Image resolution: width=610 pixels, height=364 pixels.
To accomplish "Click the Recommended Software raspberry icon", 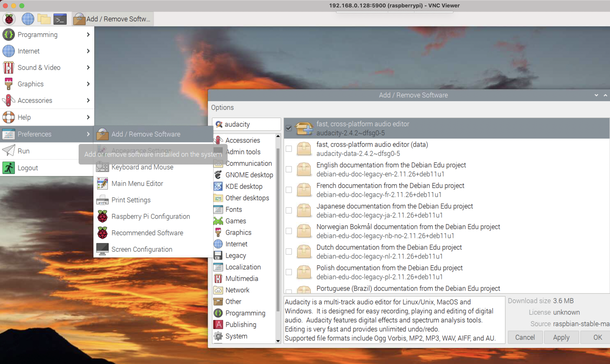I will click(102, 233).
